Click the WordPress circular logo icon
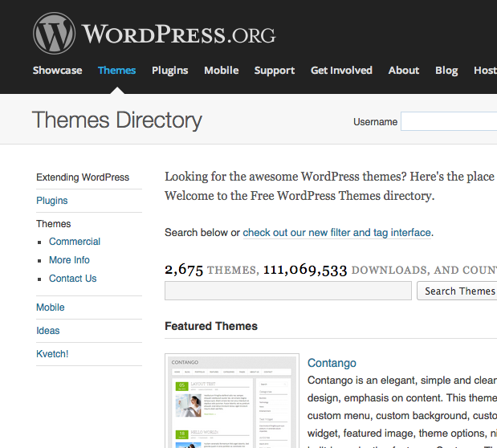497x448 pixels. click(55, 33)
